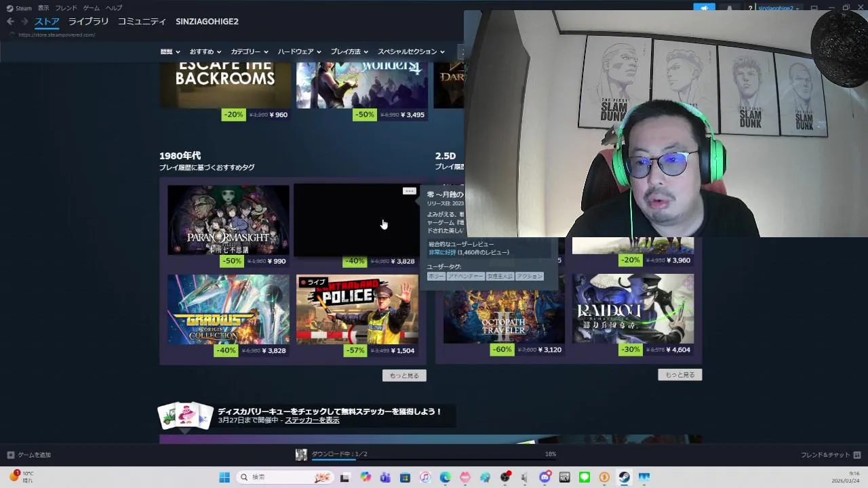Screen dimensions: 868x488
Task: Open the NCV app icon on the taskbar
Action: pyautogui.click(x=564, y=477)
